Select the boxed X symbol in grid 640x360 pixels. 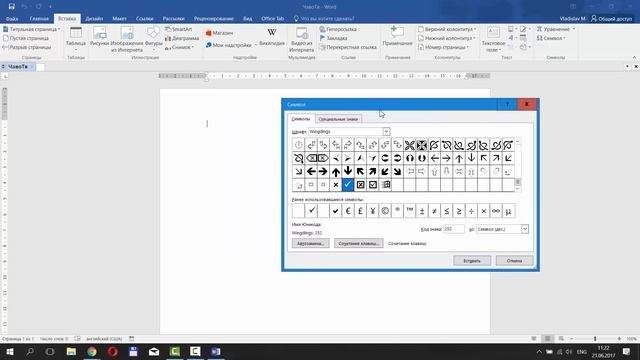coord(360,185)
